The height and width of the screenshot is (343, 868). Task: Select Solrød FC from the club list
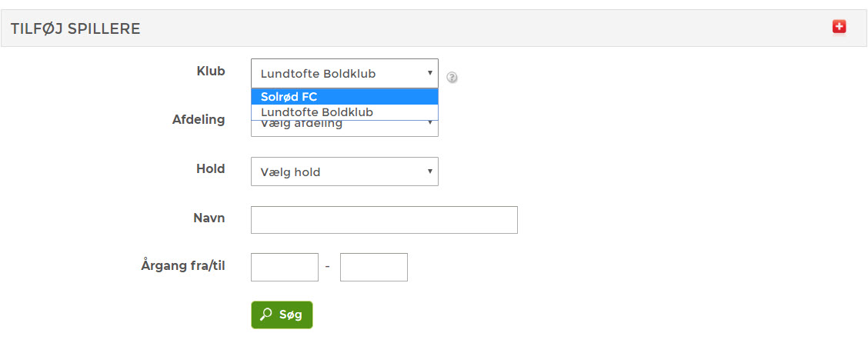[344, 97]
